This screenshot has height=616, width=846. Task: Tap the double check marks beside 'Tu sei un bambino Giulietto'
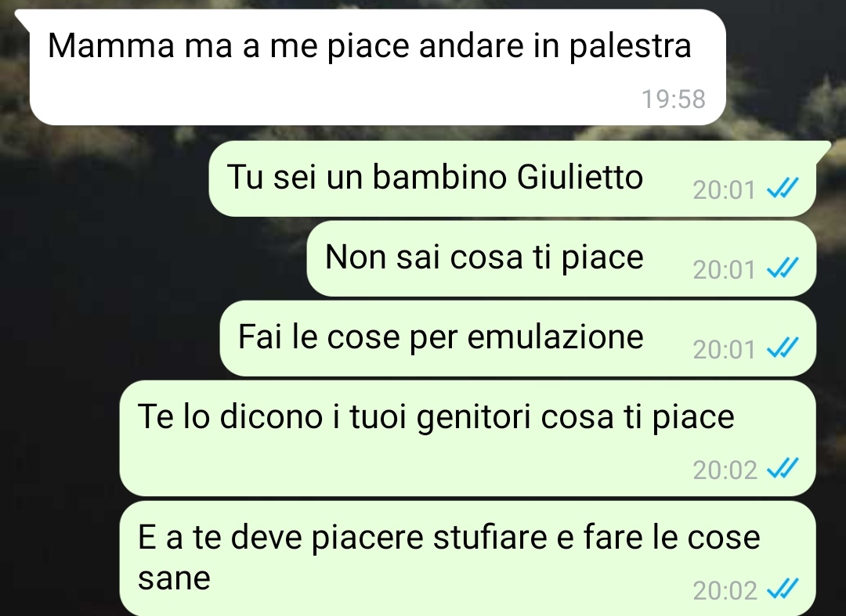tap(782, 189)
